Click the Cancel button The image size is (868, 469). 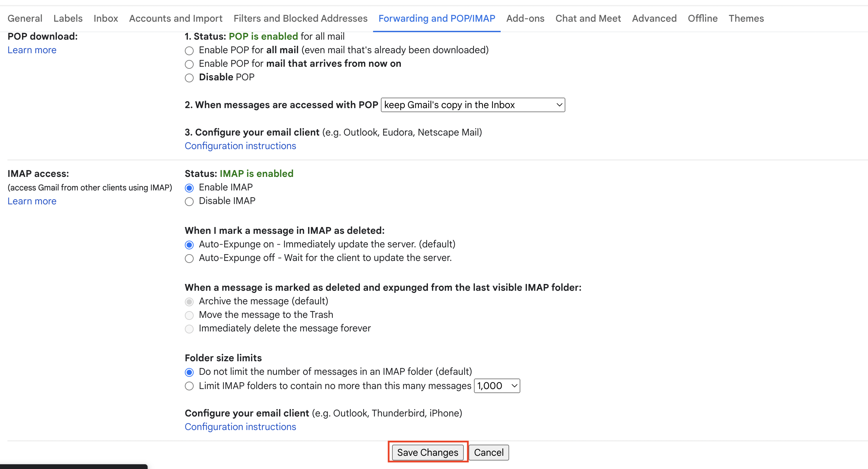(x=490, y=453)
